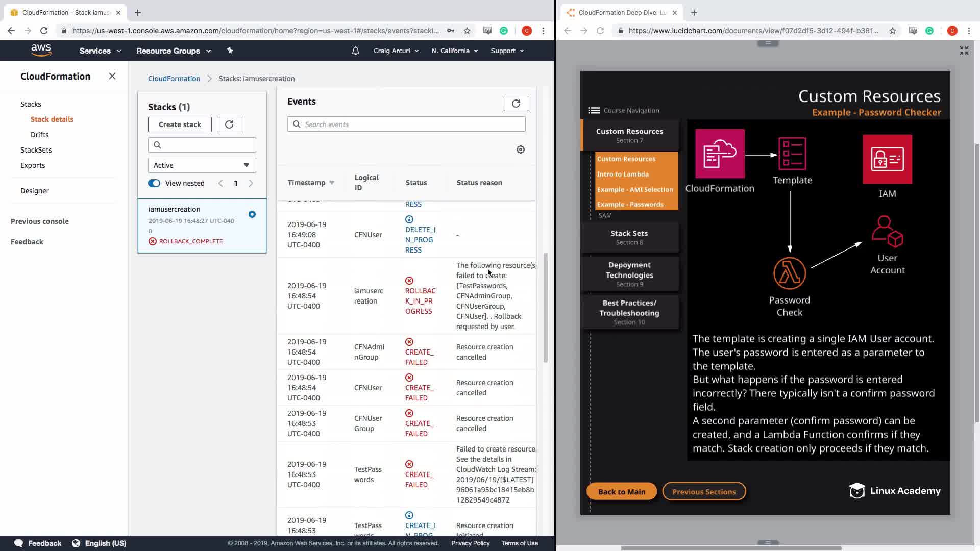Viewport: 980px width, 551px height.
Task: Exit fullscreen in Lucidchart viewer
Action: [964, 51]
